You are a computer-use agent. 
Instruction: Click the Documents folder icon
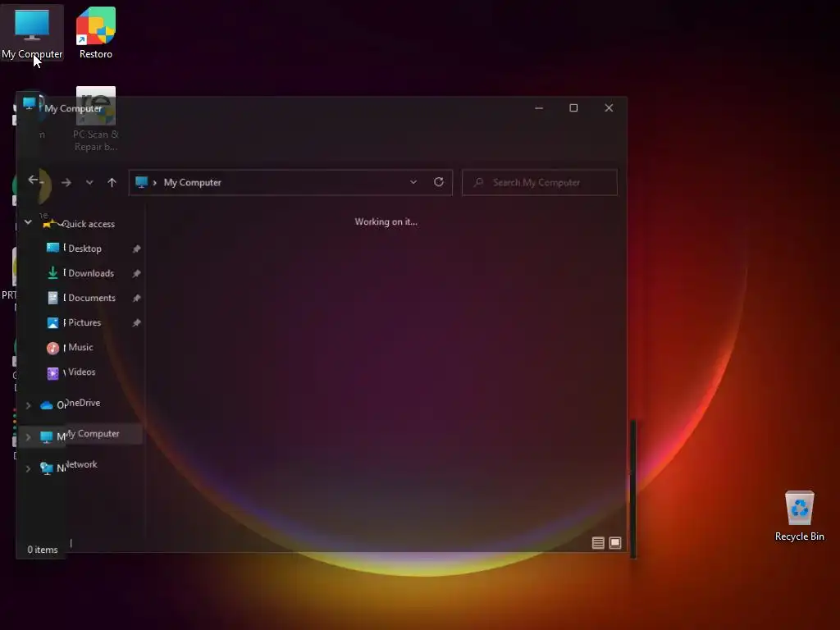tap(52, 298)
